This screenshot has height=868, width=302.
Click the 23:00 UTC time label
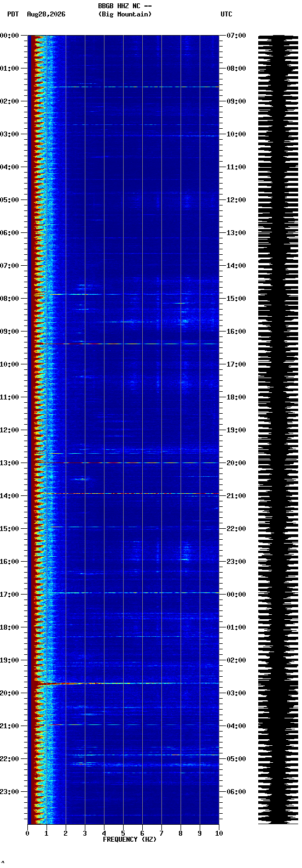(x=236, y=562)
